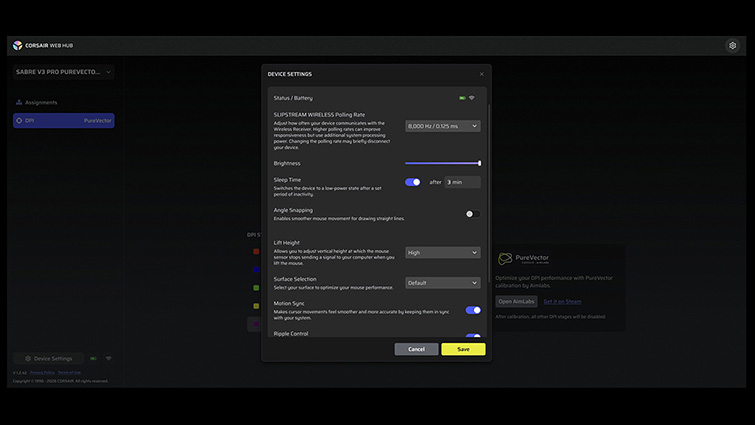The width and height of the screenshot is (755, 425).
Task: Click the gear icon beside Device Settings
Action: tap(28, 359)
